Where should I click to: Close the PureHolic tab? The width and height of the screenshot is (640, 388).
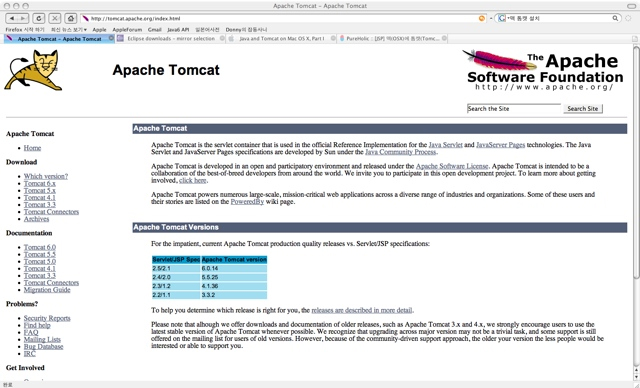coord(444,38)
